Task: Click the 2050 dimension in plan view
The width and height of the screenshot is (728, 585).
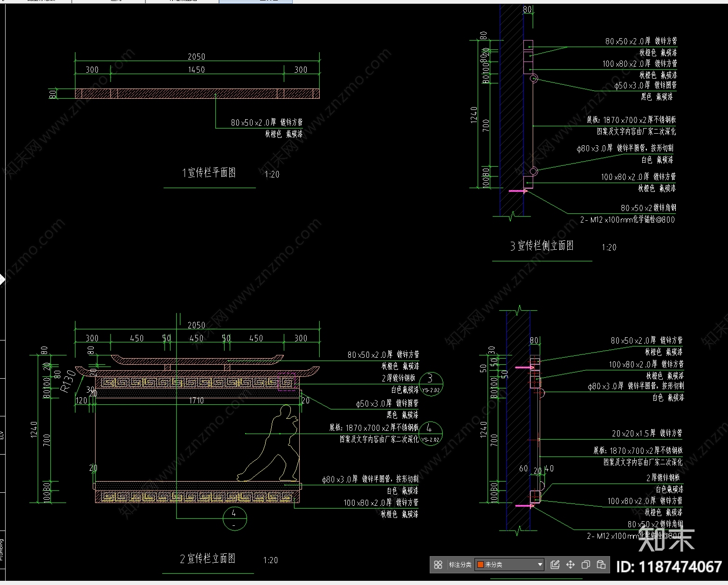Action: click(196, 56)
